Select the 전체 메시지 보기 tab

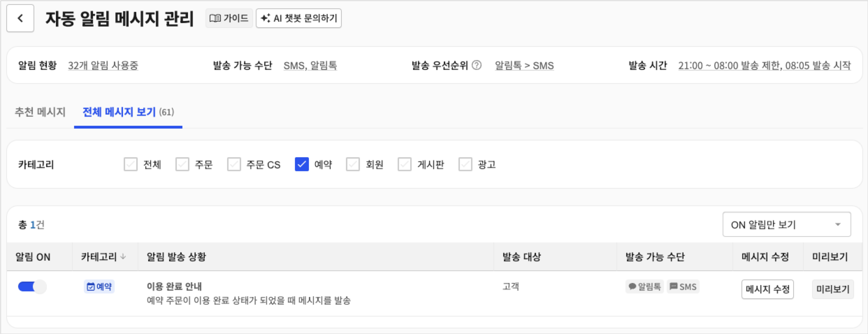[128, 112]
